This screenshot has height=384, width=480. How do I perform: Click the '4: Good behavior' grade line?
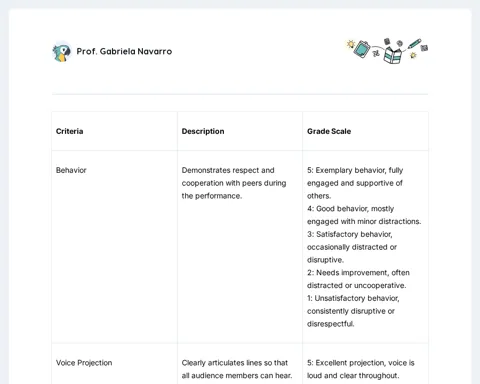(364, 215)
